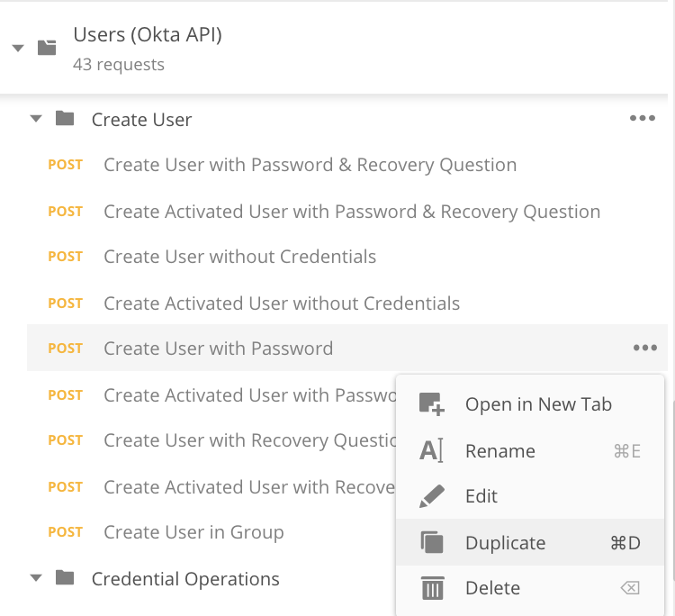Click the Credential Operations folder name
This screenshot has width=675, height=616.
pos(185,579)
